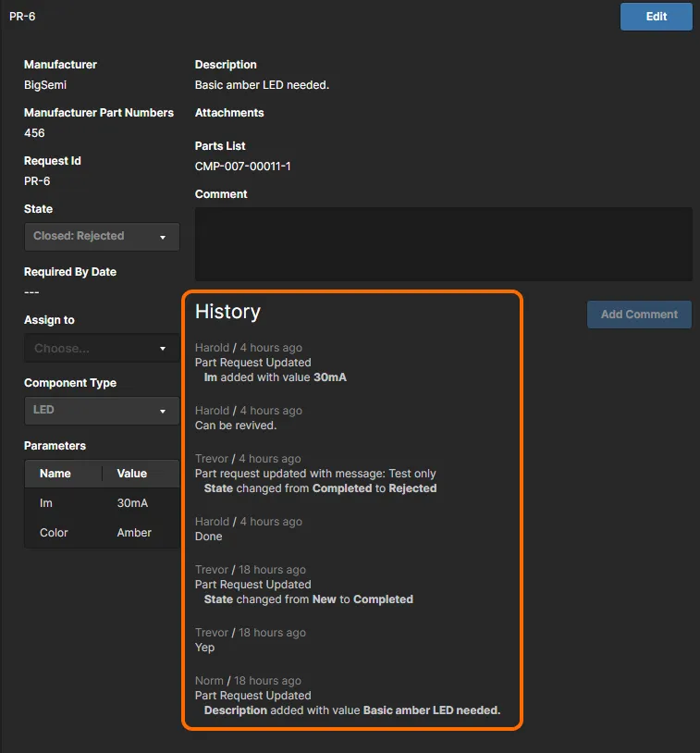700x753 pixels.
Task: Open the Component Type LED dropdown
Action: click(x=102, y=411)
